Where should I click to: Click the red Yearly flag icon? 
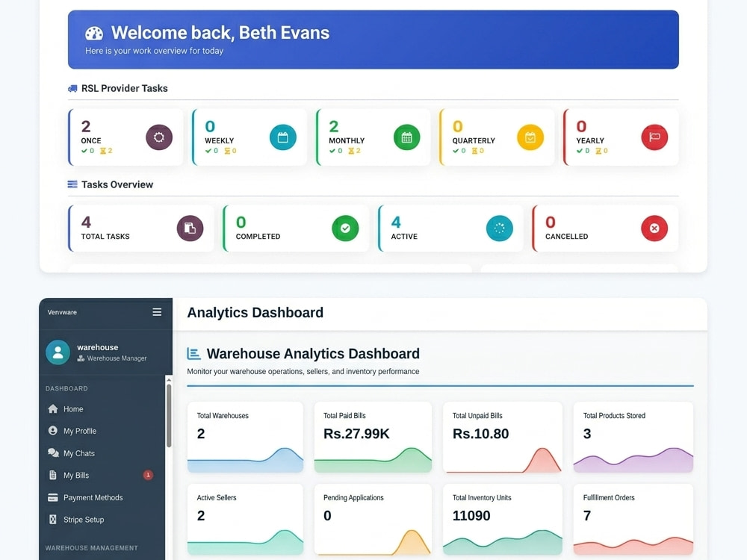coord(654,137)
